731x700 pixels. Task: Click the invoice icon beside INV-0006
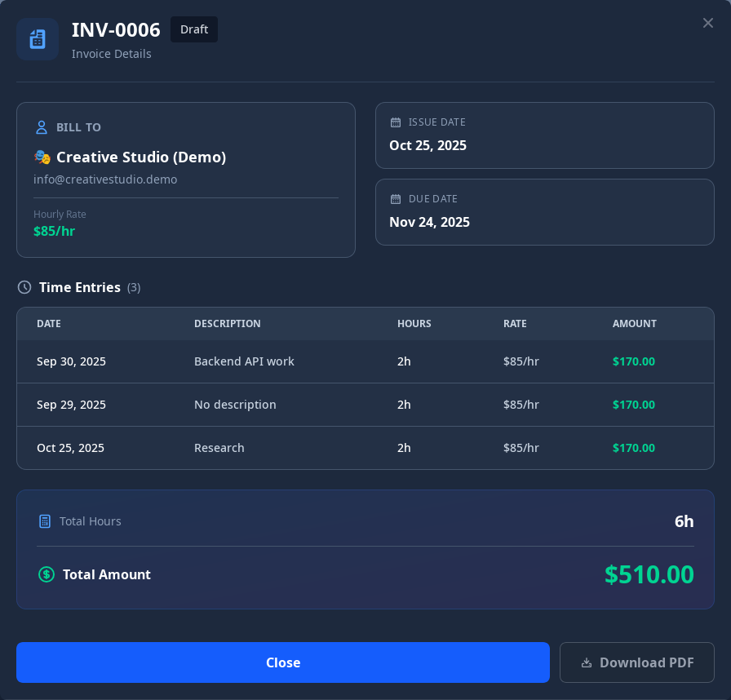tap(38, 38)
